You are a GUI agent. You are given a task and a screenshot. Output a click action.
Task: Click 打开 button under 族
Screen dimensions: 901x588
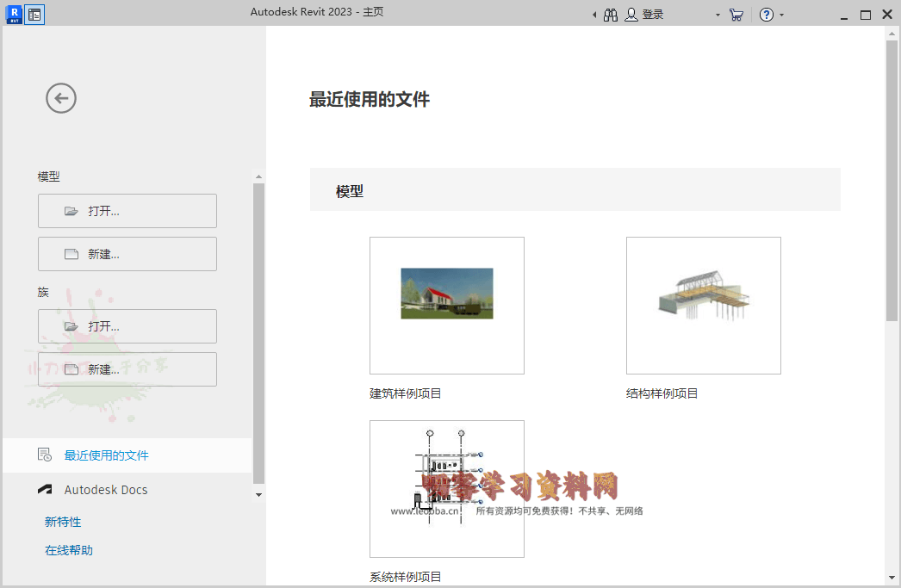(x=127, y=326)
